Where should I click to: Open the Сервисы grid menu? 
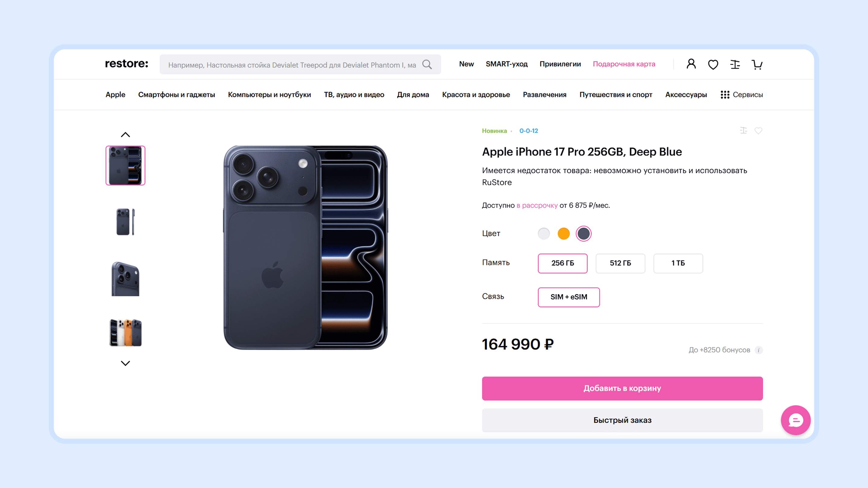(x=742, y=95)
